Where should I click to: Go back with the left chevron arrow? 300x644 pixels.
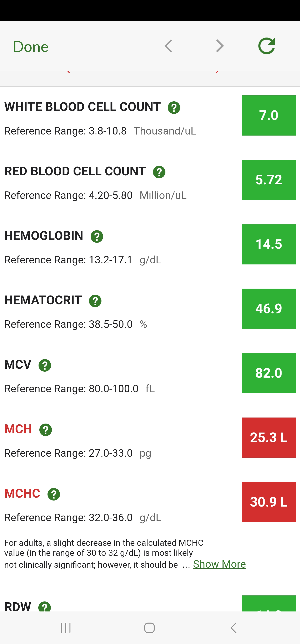(168, 46)
